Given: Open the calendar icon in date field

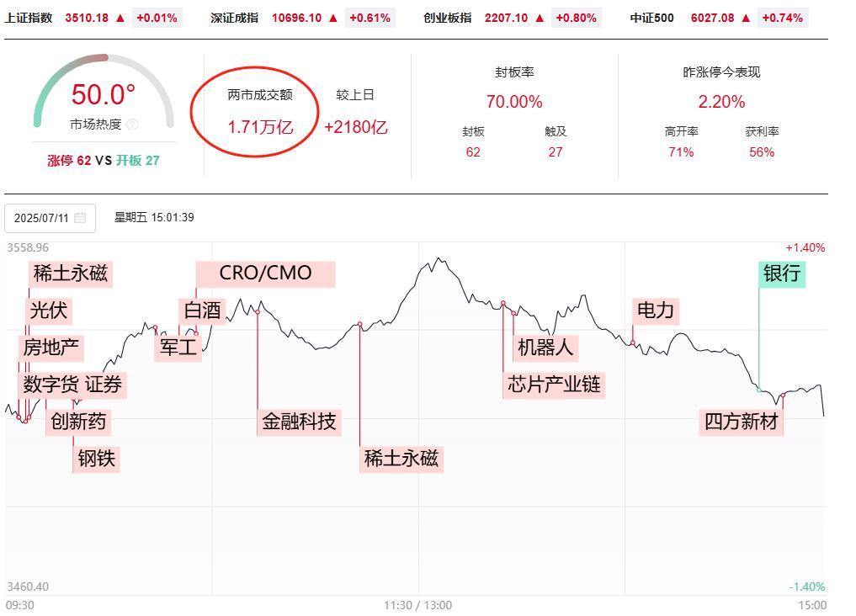Looking at the screenshot, I should click(80, 218).
